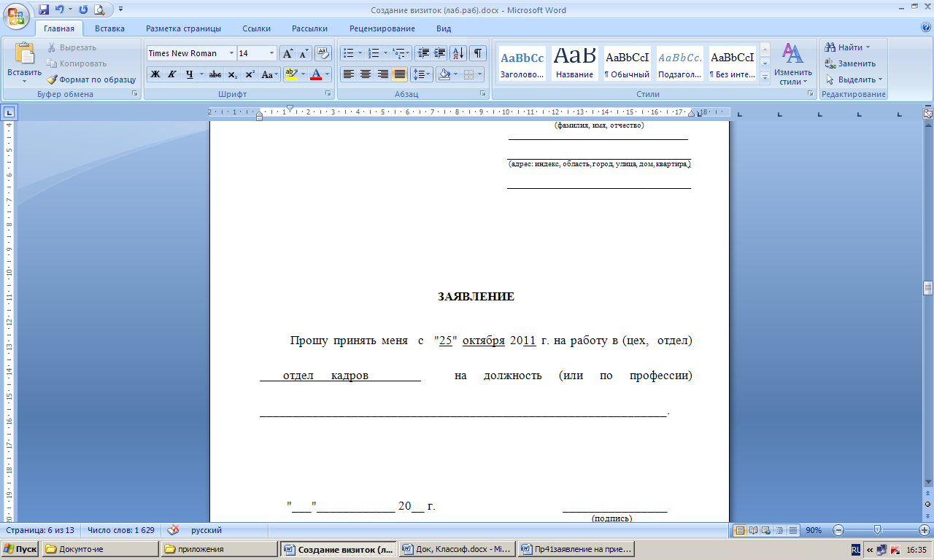Adjust the zoom slider at 90%
Viewport: 934px width, 560px height.
click(878, 530)
